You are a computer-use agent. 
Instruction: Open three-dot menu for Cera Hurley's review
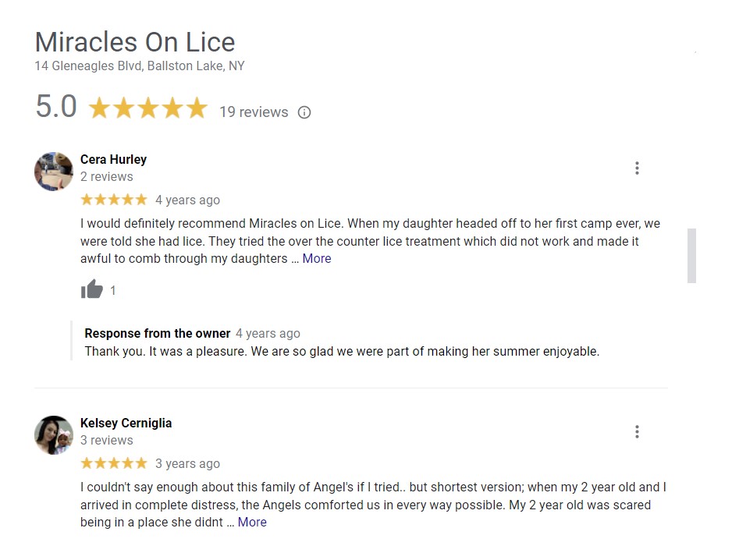(x=637, y=168)
